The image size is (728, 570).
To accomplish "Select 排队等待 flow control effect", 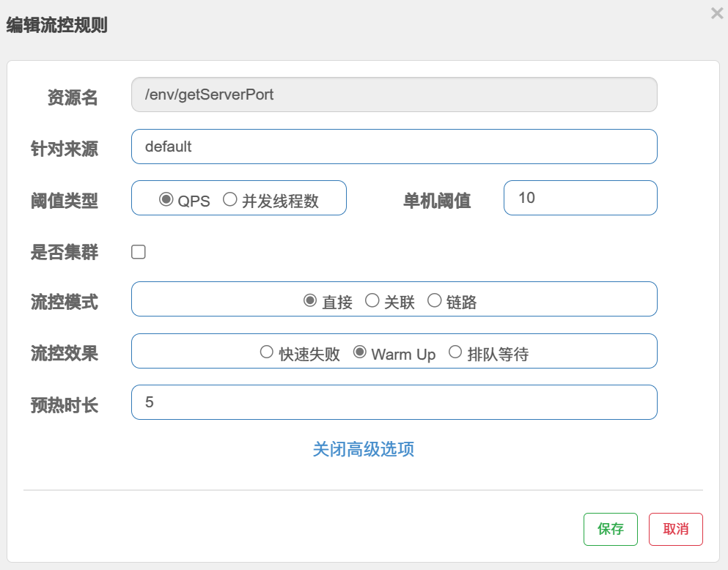I will click(x=455, y=352).
